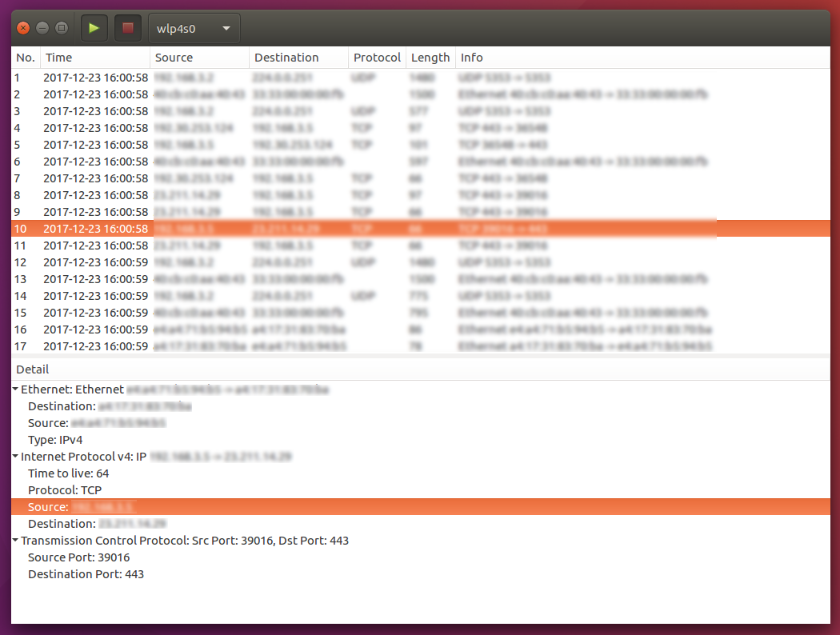Select packet 17, the last frame
This screenshot has width=840, height=635.
pos(240,345)
